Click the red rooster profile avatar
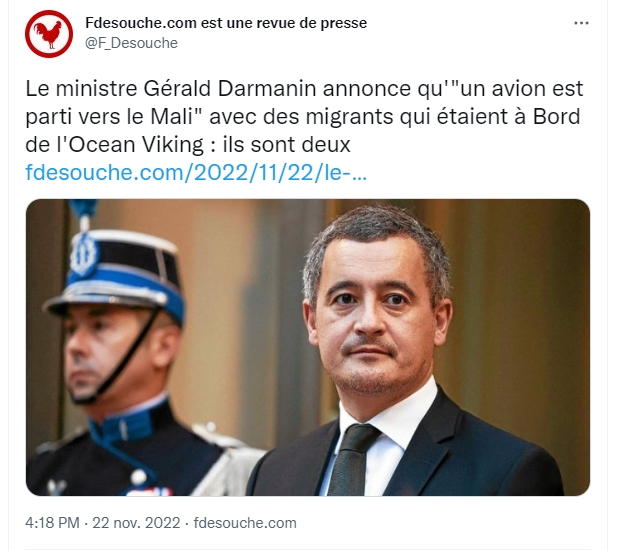Viewport: 620px width, 551px height. [x=49, y=34]
